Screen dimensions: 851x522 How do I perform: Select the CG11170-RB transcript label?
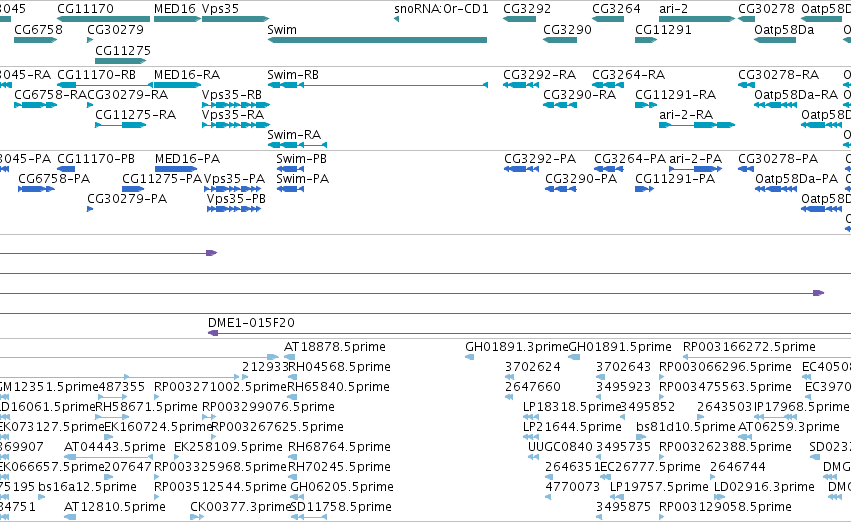(96, 74)
